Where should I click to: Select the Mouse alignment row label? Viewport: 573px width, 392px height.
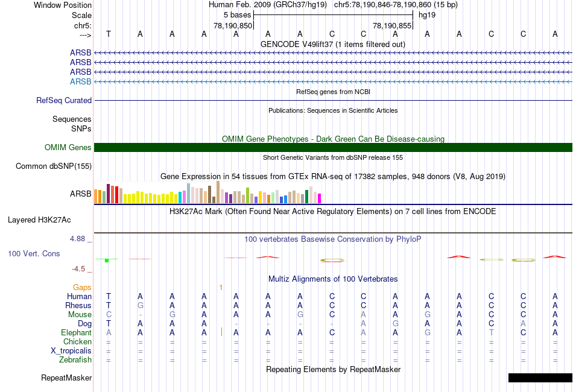(x=80, y=315)
